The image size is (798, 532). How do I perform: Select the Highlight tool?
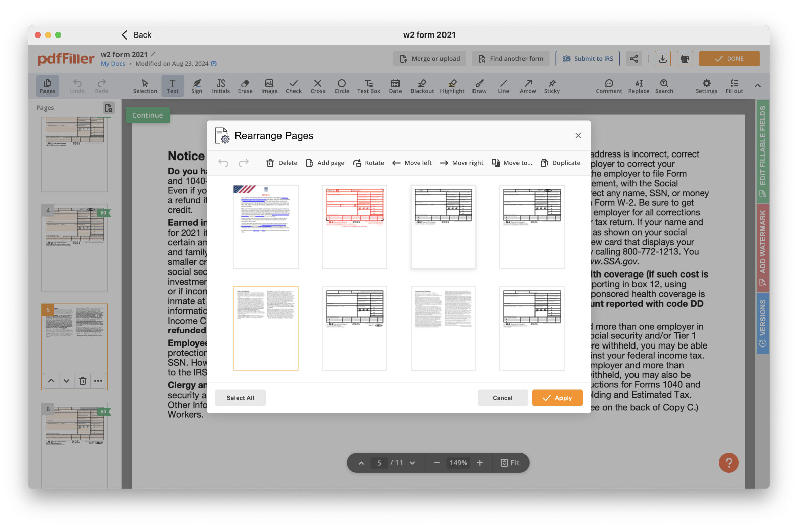click(452, 86)
